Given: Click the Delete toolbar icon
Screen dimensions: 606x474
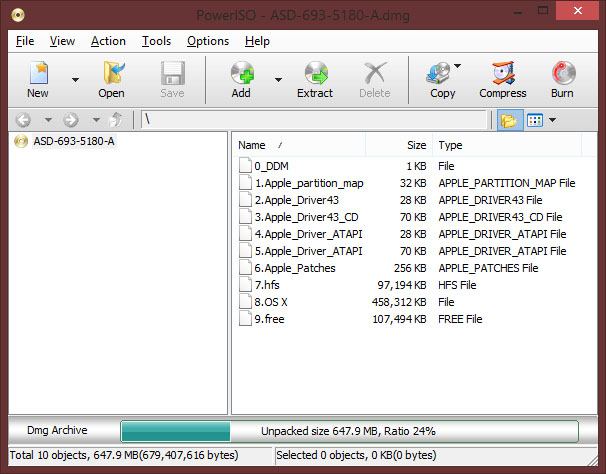Looking at the screenshot, I should (x=375, y=73).
